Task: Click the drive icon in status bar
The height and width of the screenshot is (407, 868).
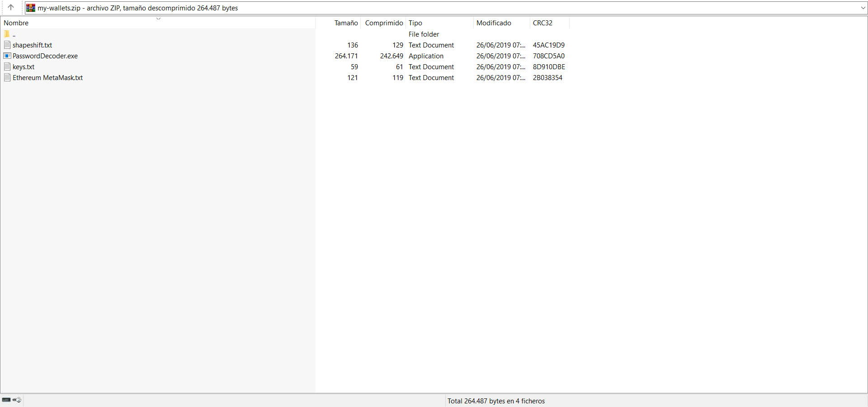Action: click(x=6, y=400)
